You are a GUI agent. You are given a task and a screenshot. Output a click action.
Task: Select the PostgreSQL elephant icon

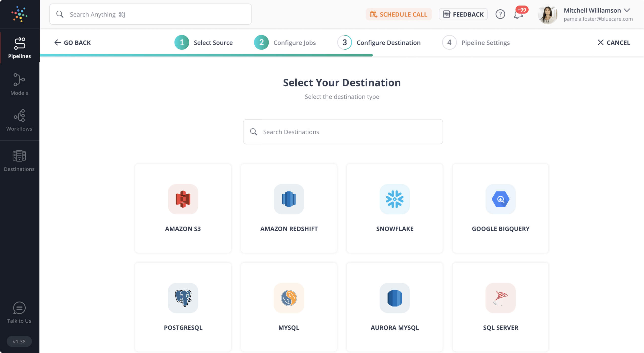click(183, 298)
